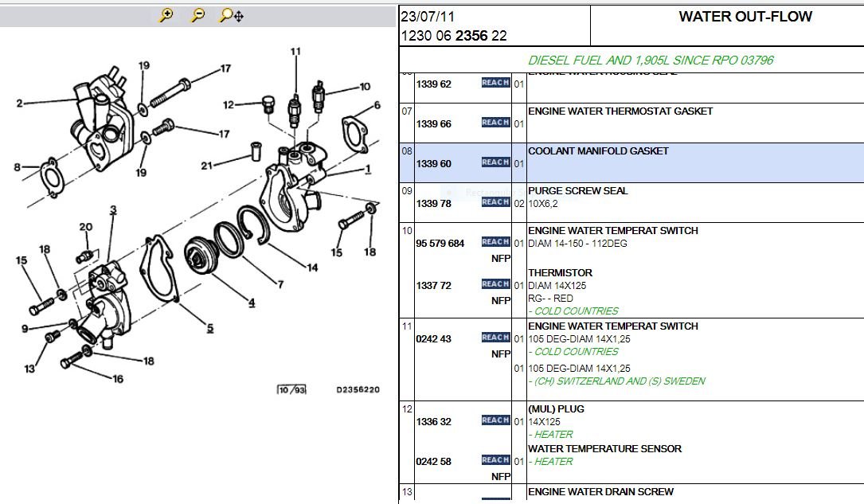Click the REACH badge for part 1337 72
Screen dimensions: 864x504
tap(495, 284)
